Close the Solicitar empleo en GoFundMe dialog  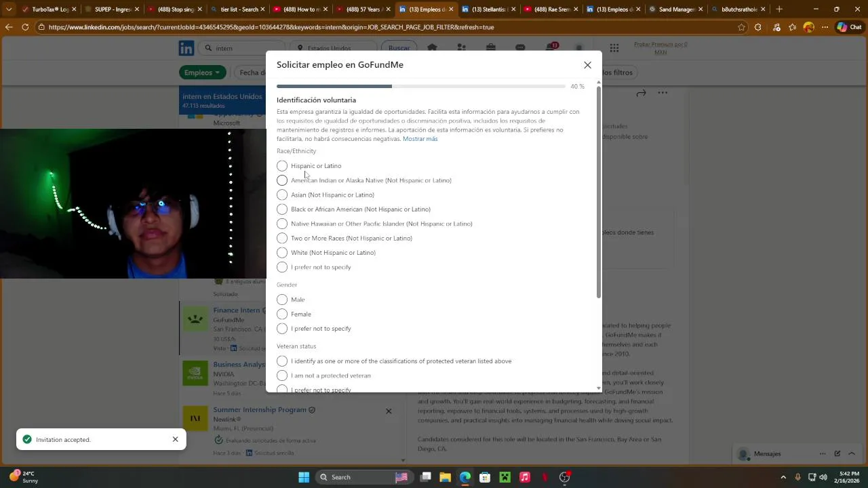pos(587,65)
